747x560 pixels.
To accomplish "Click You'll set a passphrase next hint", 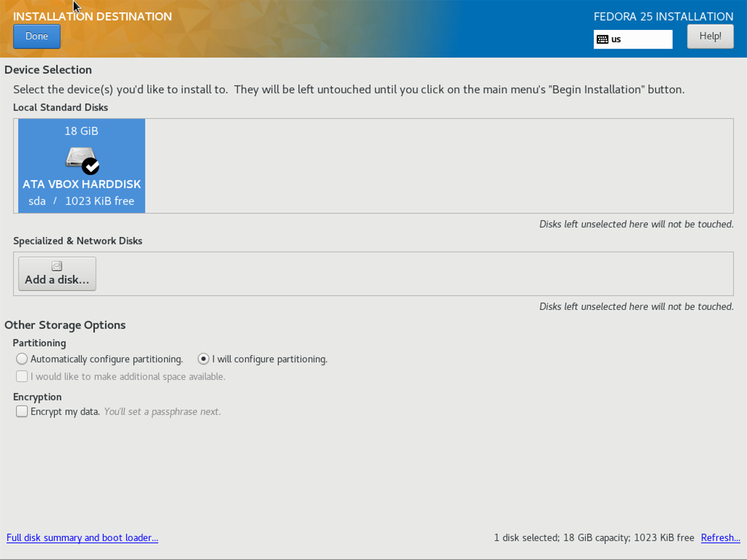I will 162,411.
